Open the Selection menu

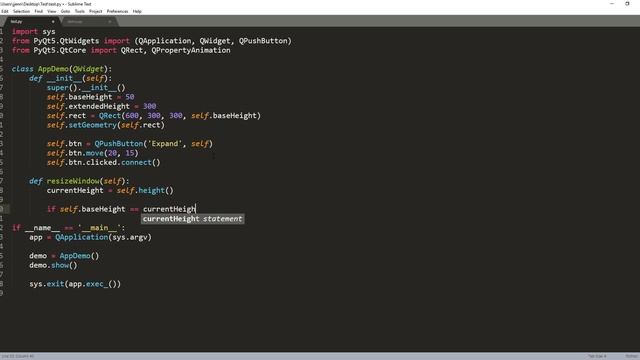tap(21, 11)
